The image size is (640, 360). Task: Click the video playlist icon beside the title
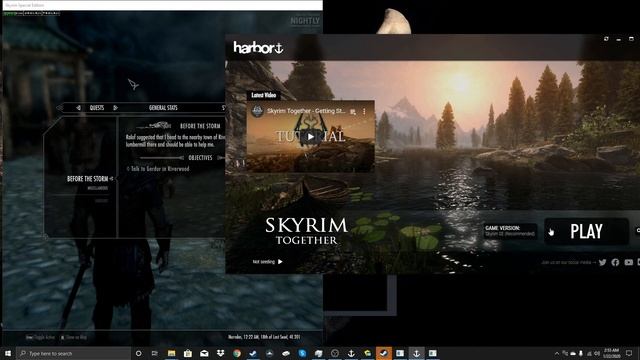click(353, 111)
